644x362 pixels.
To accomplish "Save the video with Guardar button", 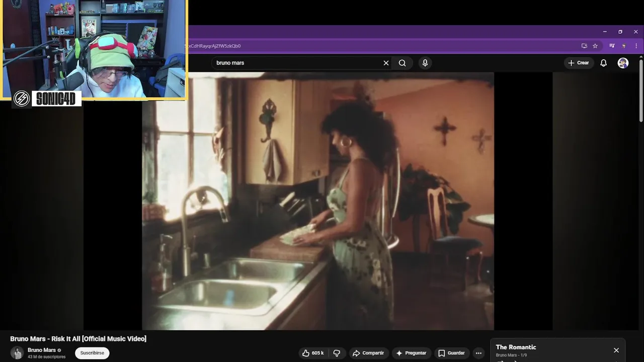I will [451, 353].
